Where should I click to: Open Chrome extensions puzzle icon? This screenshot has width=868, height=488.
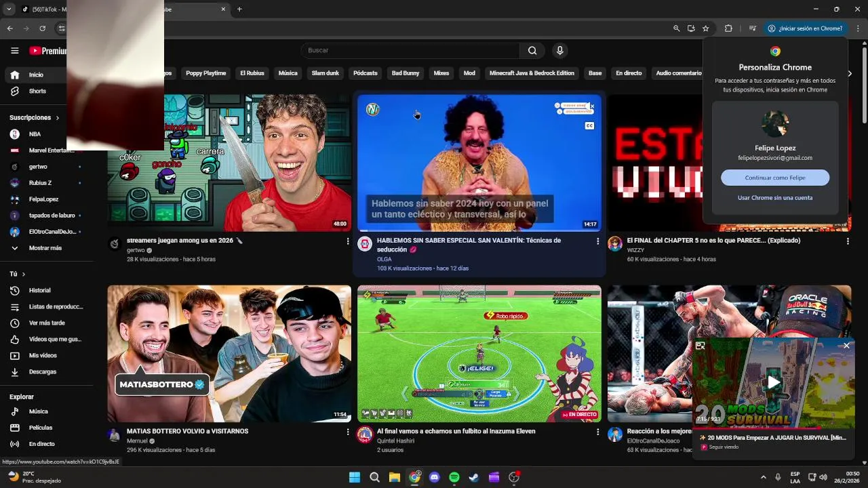click(x=728, y=28)
